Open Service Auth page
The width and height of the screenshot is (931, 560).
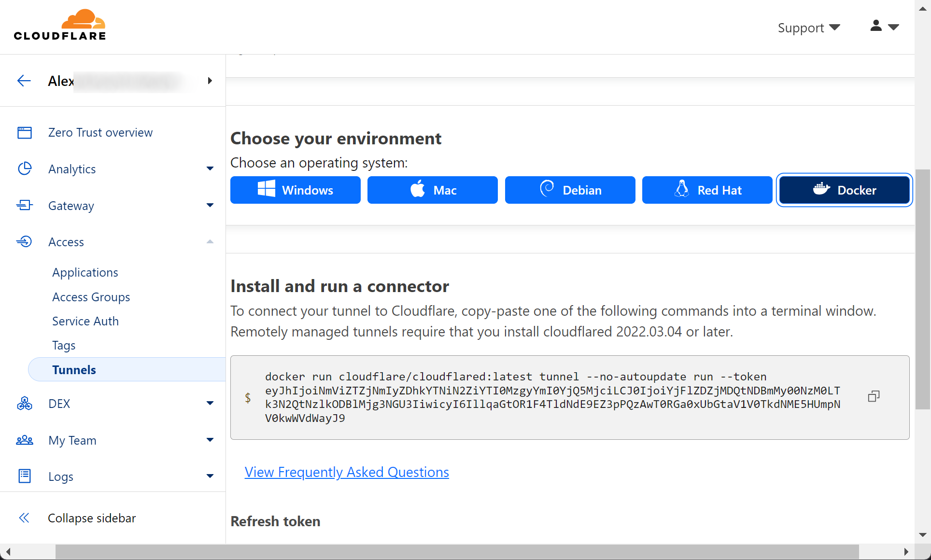[x=85, y=321]
